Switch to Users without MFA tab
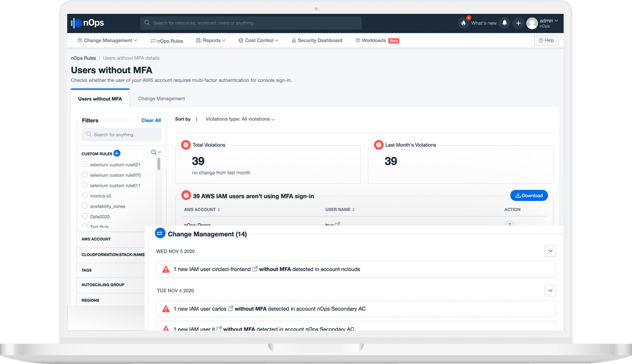Image resolution: width=632 pixels, height=364 pixels. pos(100,99)
